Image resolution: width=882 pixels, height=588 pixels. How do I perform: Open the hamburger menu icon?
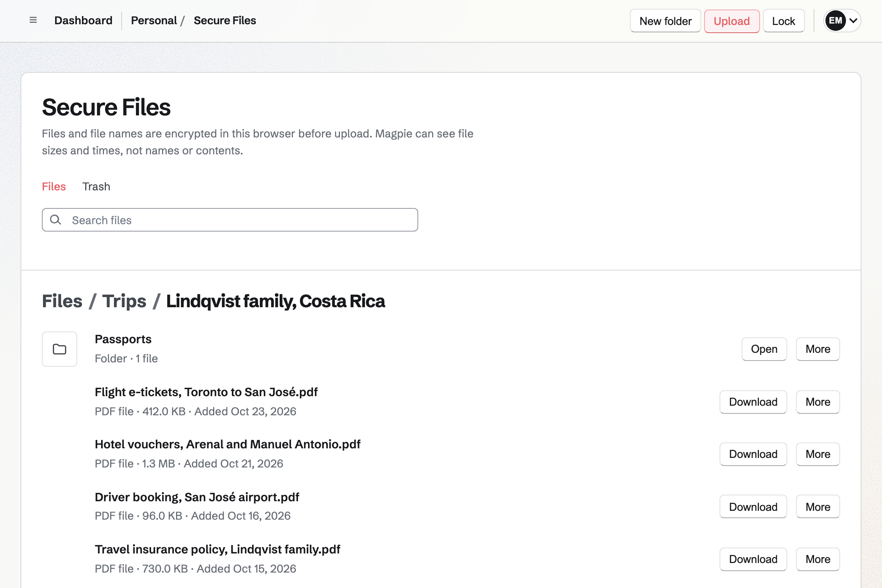point(33,20)
